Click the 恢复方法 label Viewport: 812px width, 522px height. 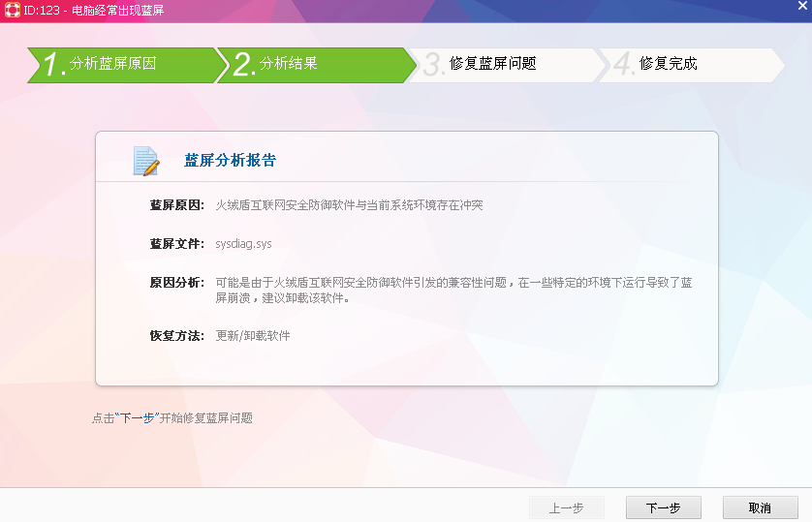[x=176, y=336]
